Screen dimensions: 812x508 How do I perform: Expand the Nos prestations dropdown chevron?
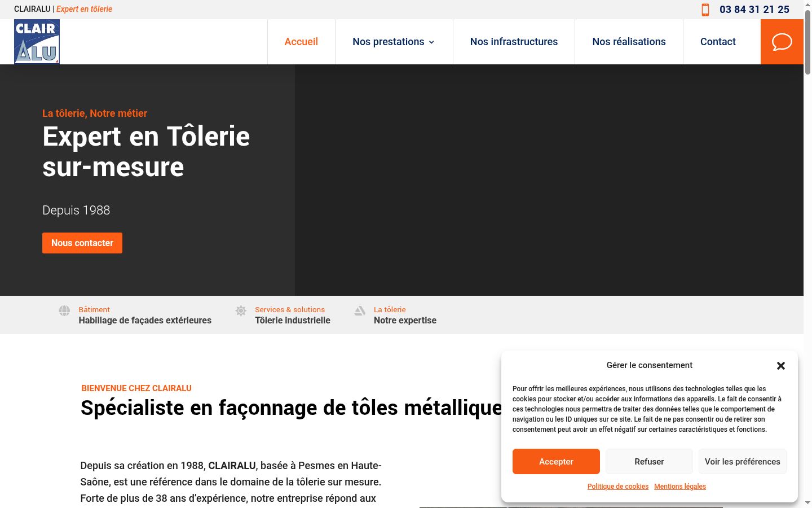pyautogui.click(x=431, y=42)
